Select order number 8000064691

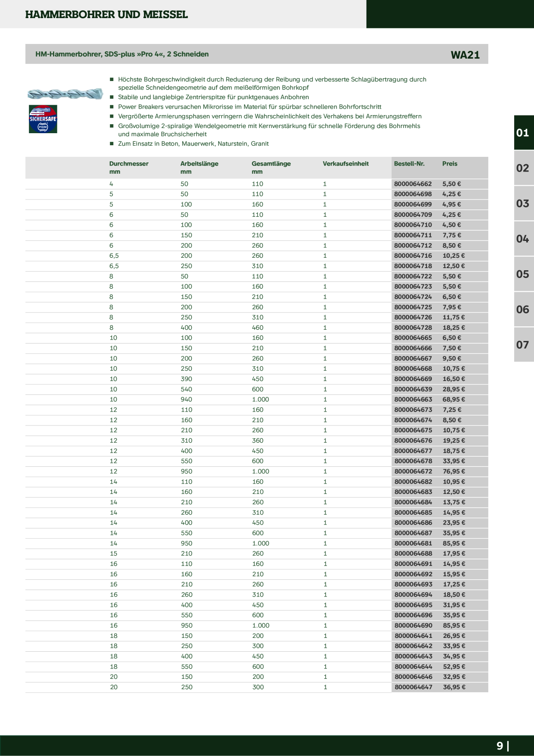pyautogui.click(x=413, y=564)
